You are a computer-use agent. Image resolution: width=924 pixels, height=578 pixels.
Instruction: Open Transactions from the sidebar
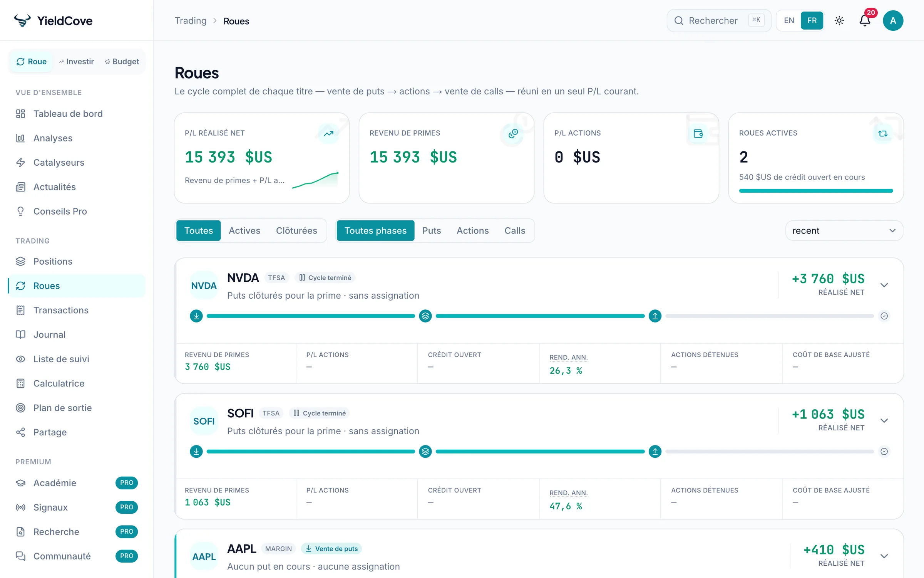click(x=77, y=310)
